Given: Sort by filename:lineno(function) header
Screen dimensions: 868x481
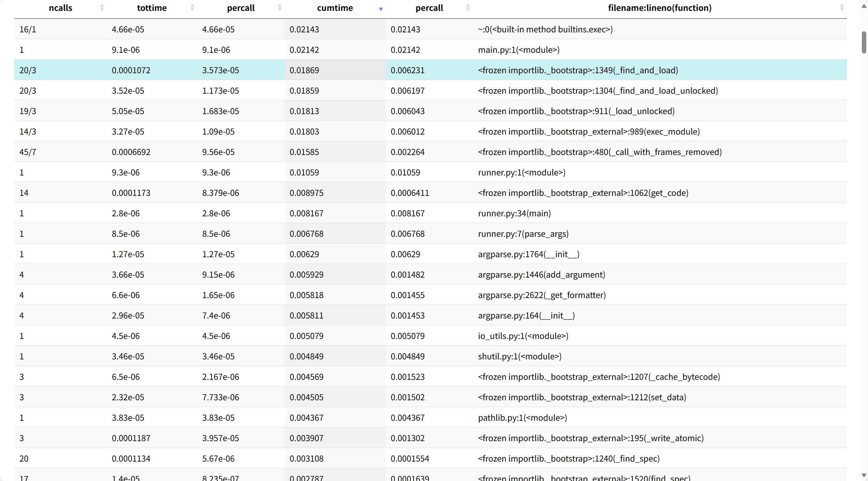Looking at the screenshot, I should click(x=660, y=8).
